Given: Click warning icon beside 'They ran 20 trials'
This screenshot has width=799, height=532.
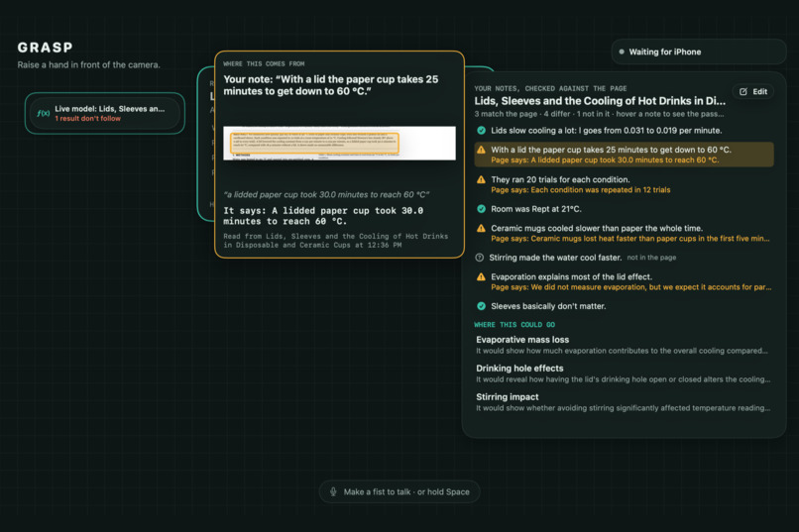Looking at the screenshot, I should [x=481, y=179].
